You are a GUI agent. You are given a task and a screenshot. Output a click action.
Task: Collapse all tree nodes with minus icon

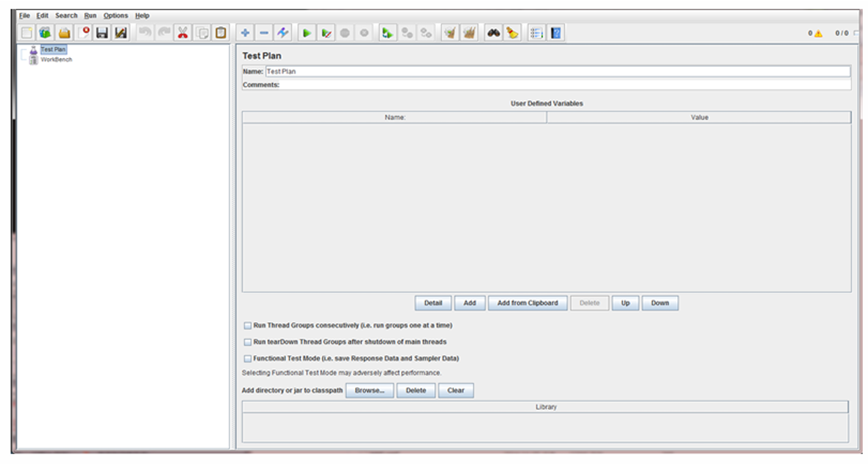(x=264, y=33)
